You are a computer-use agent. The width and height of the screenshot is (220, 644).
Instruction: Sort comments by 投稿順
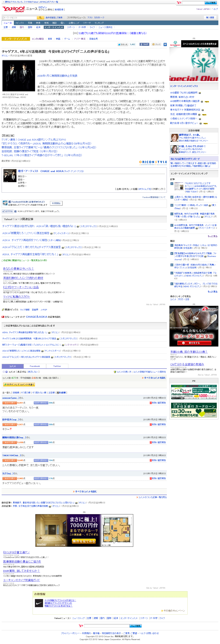[16, 392]
